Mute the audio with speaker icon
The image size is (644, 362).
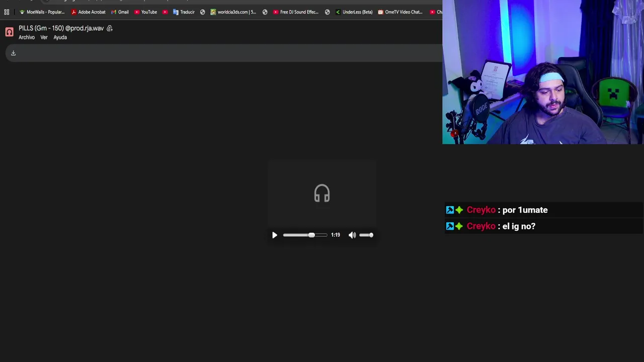click(x=352, y=235)
